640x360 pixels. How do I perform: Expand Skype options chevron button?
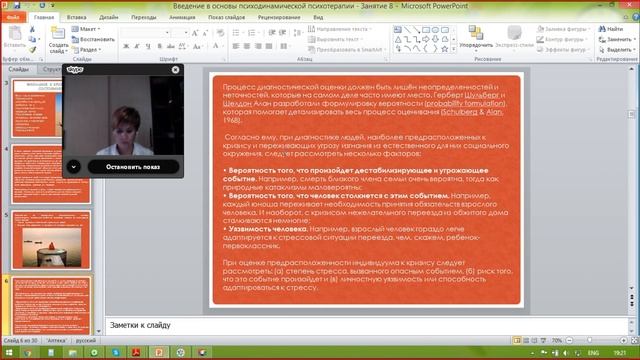coord(73,167)
